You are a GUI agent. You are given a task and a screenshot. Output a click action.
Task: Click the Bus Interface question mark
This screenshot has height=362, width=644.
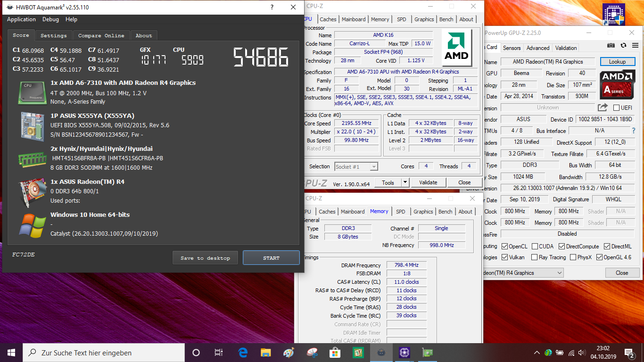click(x=634, y=131)
